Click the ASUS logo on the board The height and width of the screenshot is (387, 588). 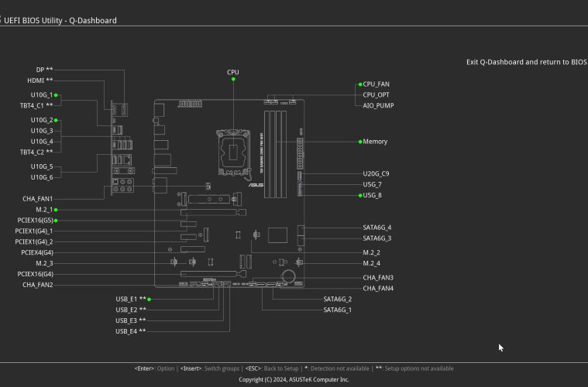256,185
